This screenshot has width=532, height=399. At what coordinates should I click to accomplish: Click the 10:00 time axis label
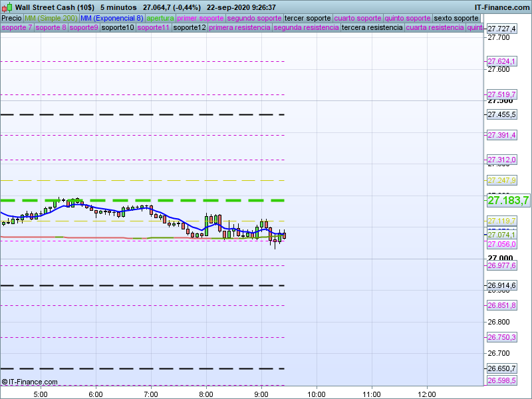point(317,394)
